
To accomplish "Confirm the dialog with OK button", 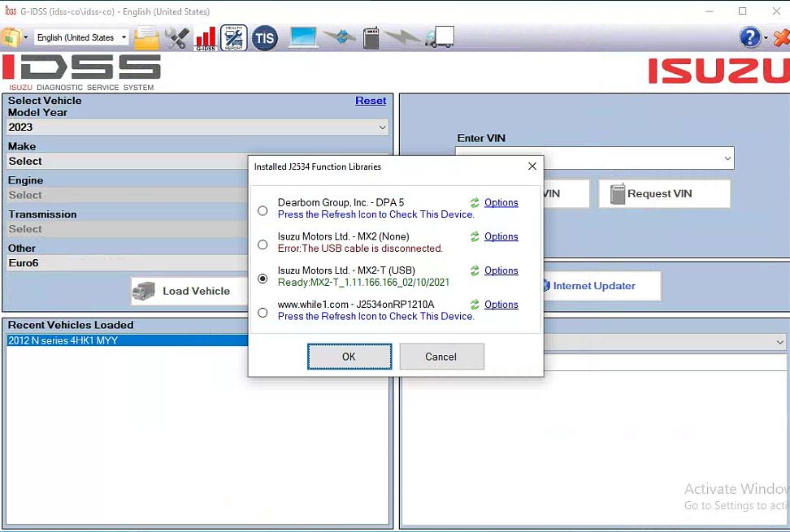I will click(349, 357).
